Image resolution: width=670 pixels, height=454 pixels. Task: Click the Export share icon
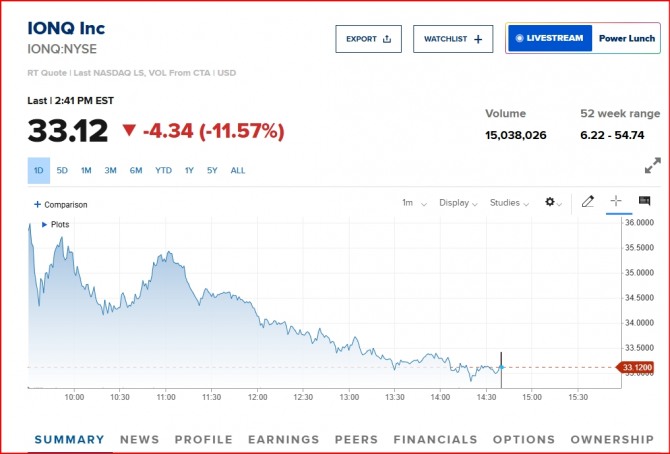point(387,39)
